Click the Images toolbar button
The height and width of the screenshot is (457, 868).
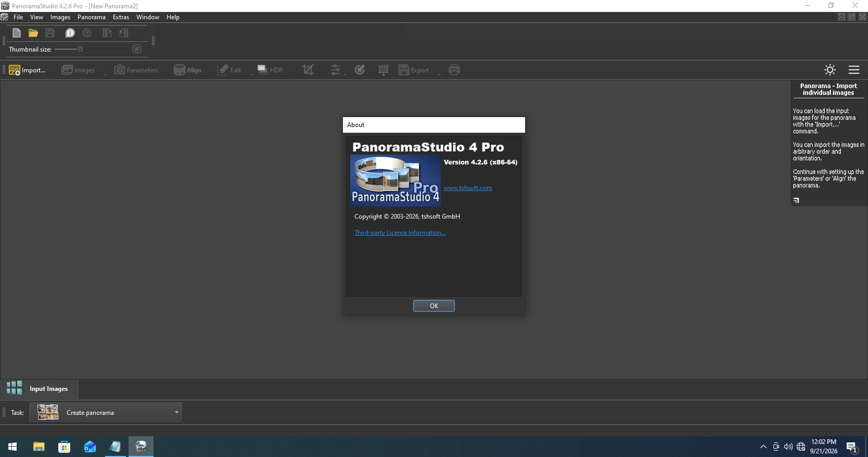pyautogui.click(x=78, y=70)
